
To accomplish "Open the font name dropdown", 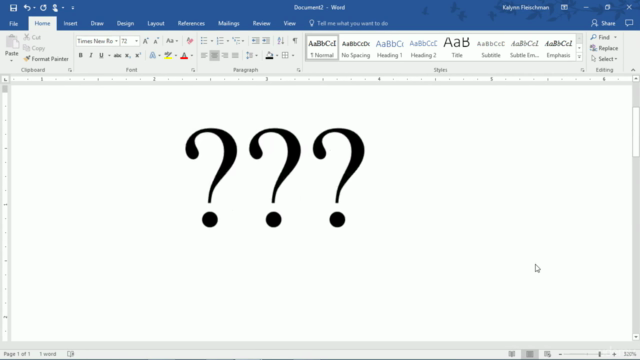I will (116, 41).
